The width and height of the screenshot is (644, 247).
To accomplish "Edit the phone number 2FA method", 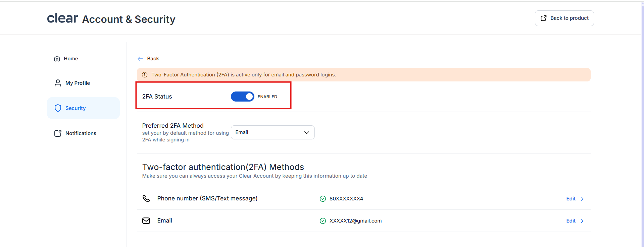I will pyautogui.click(x=571, y=199).
